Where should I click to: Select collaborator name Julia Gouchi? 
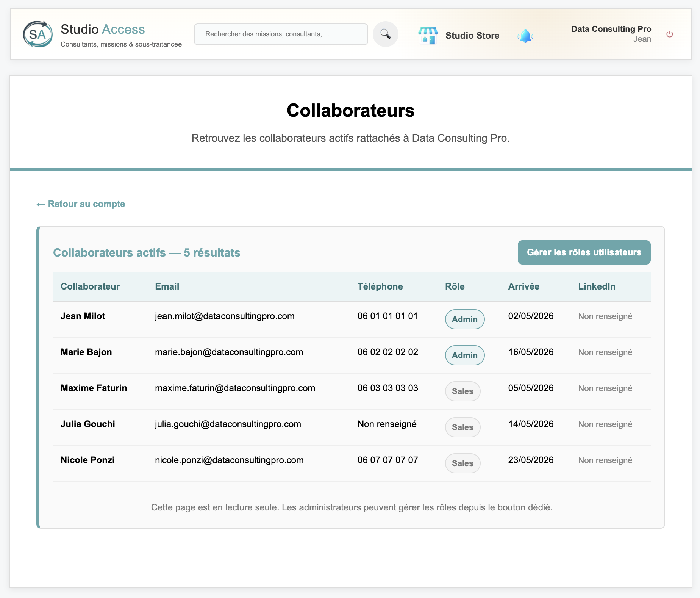87,424
